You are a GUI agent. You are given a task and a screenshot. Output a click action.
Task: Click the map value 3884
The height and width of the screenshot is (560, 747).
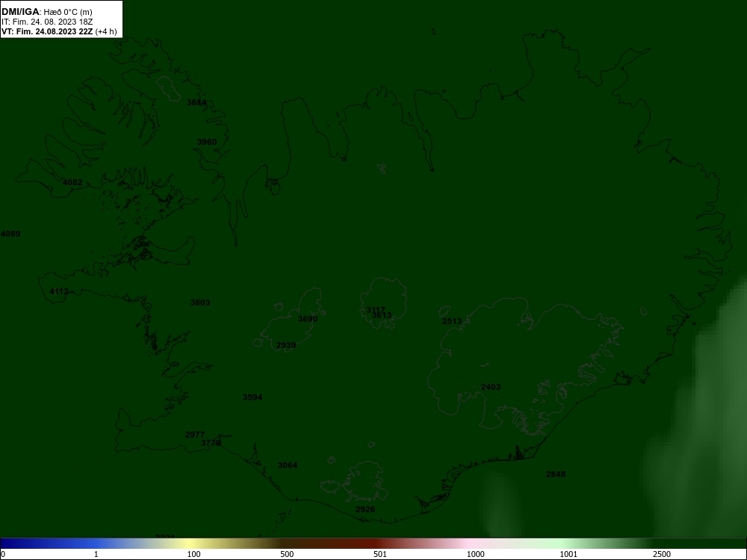[196, 102]
